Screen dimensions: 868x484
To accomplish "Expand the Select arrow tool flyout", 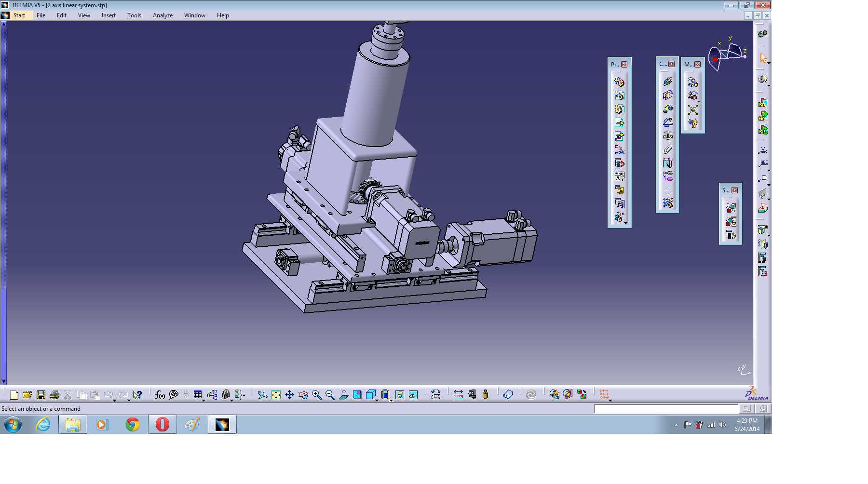I will click(769, 63).
